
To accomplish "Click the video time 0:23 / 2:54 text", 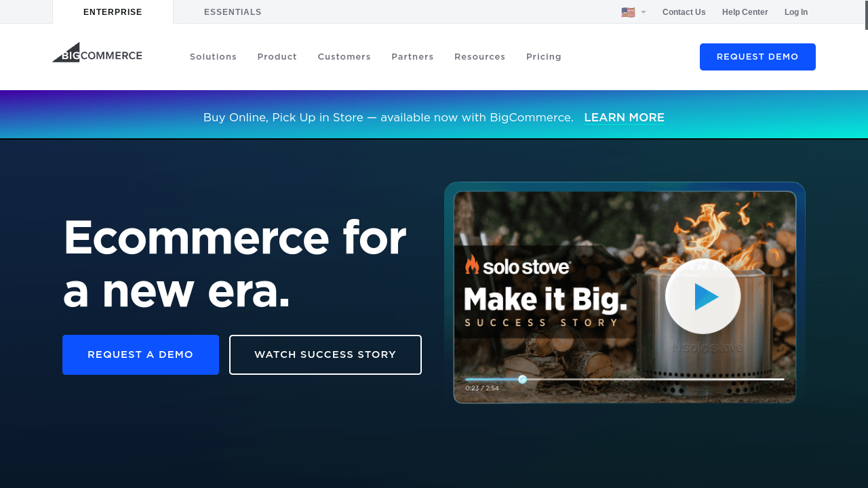I will tap(482, 388).
